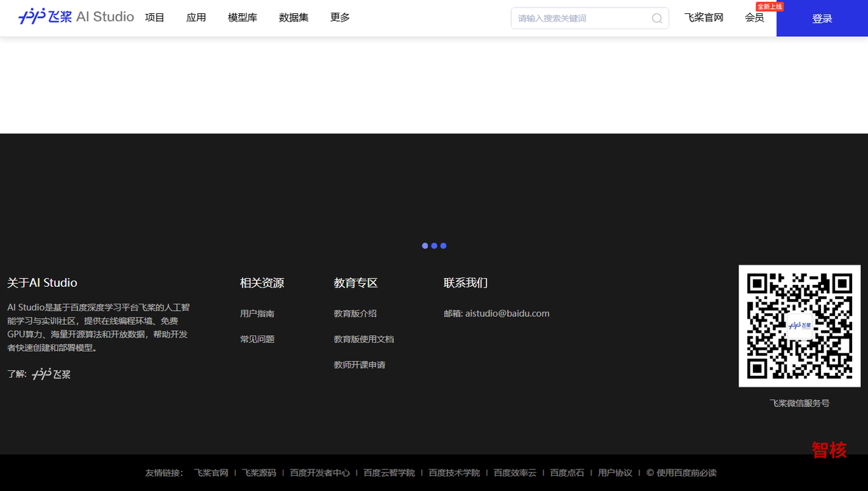Click the PaddlePaddle AI Studio logo

[x=76, y=17]
